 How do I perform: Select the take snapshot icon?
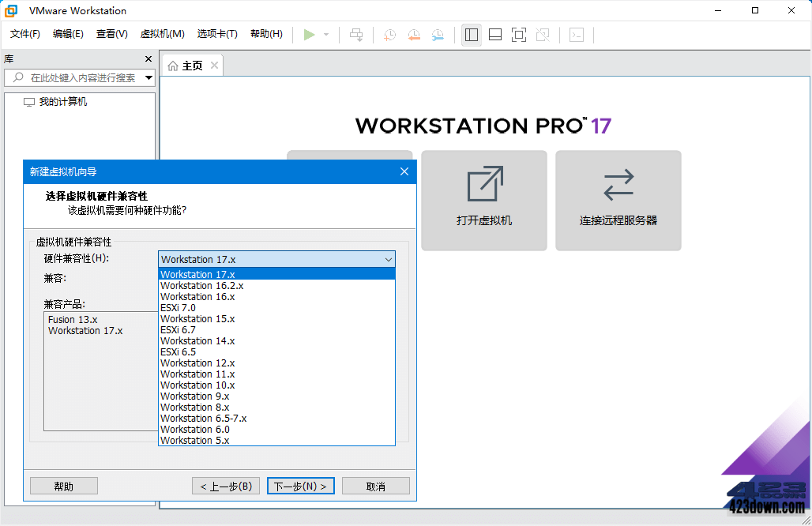(389, 34)
